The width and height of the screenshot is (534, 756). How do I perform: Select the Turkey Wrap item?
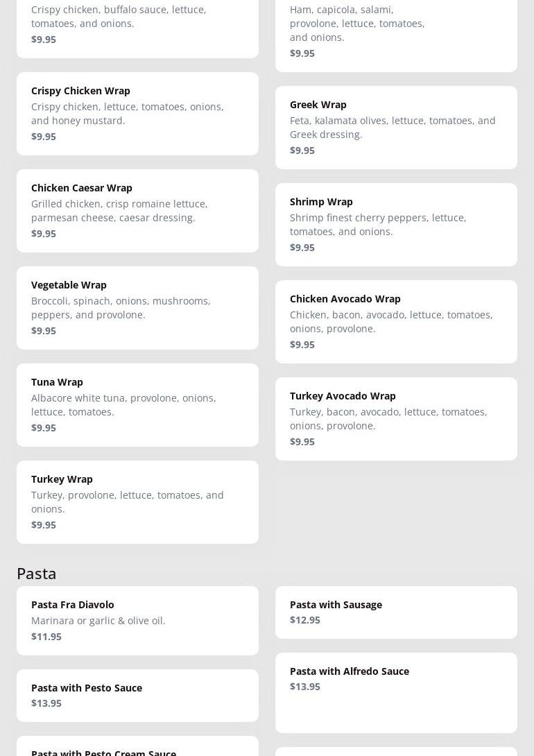click(x=137, y=501)
